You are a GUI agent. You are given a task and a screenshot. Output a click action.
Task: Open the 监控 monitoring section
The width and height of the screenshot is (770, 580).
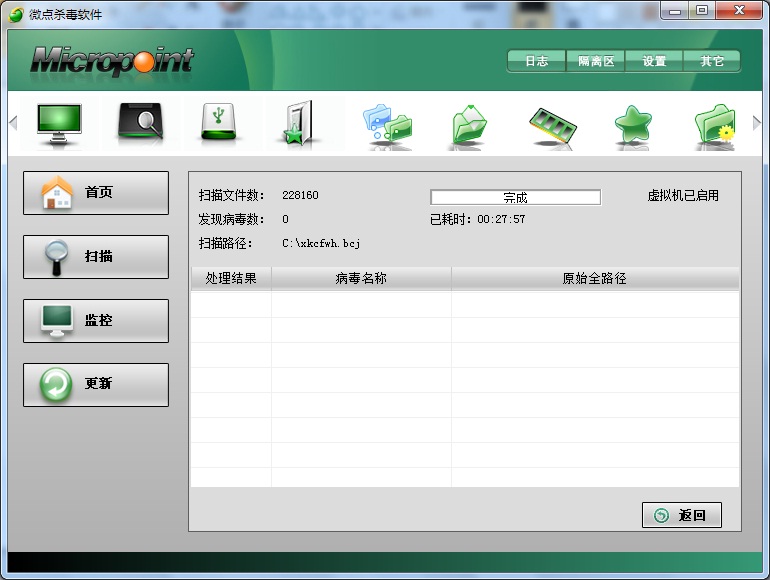pos(96,321)
